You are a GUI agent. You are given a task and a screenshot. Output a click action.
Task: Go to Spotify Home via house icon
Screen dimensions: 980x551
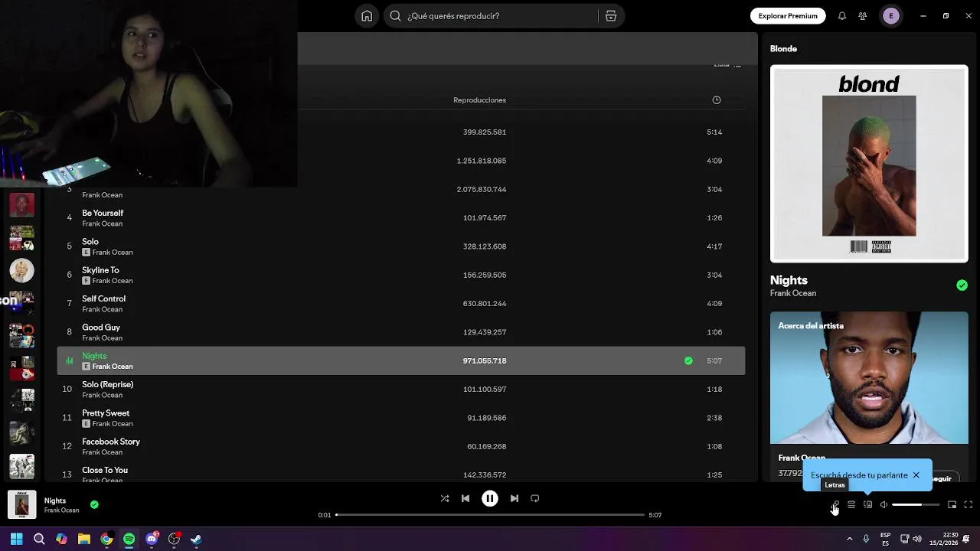(x=367, y=16)
